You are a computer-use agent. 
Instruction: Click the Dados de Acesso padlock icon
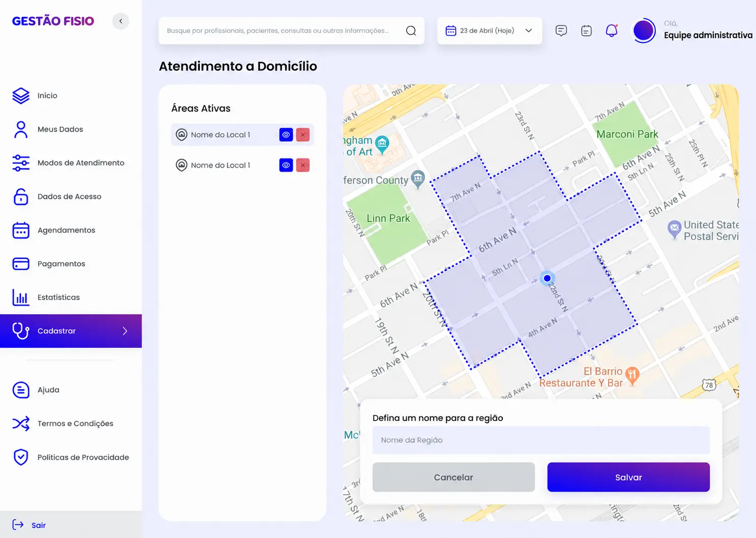click(21, 196)
